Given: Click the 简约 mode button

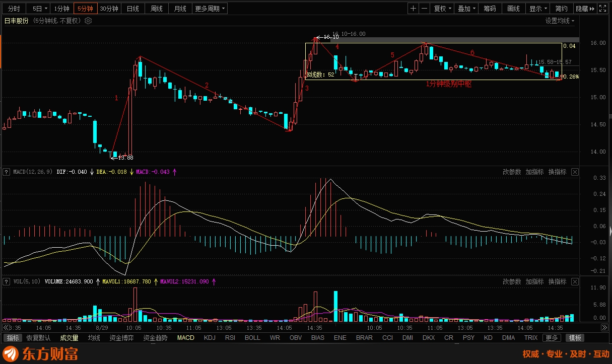Looking at the screenshot, I should point(562,9).
